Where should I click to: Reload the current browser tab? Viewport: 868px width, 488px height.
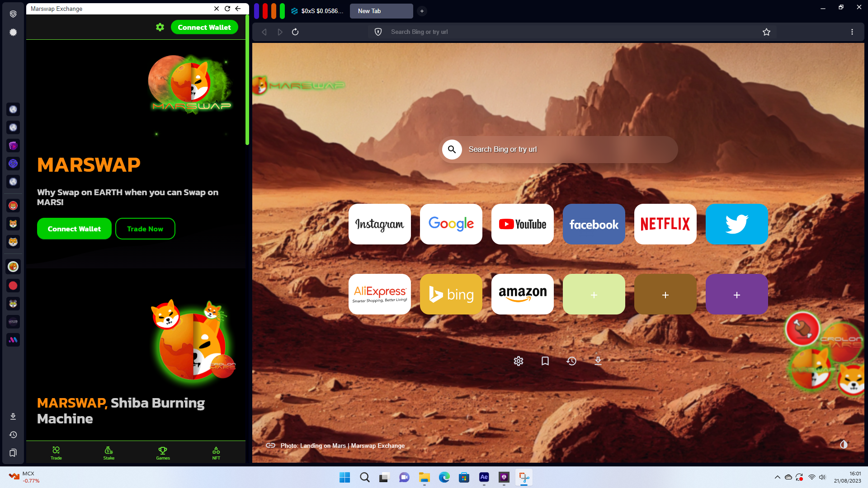click(x=295, y=32)
